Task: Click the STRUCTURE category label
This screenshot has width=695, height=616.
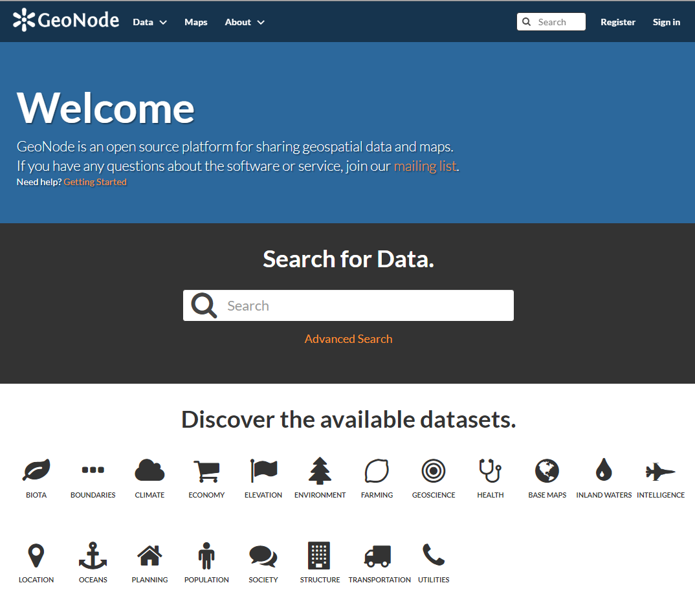Action: (320, 580)
